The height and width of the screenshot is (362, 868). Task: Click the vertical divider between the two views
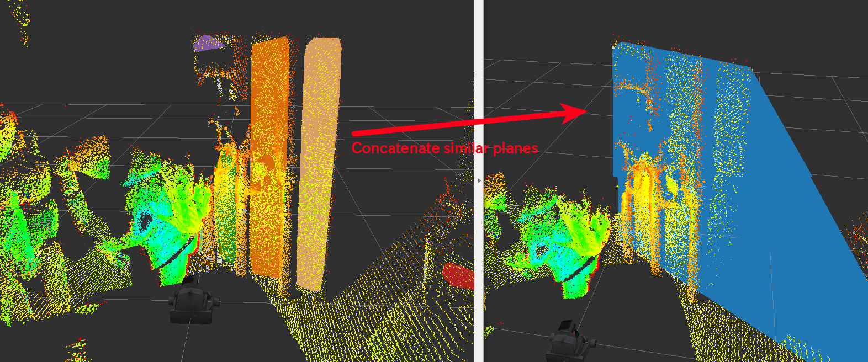479,181
